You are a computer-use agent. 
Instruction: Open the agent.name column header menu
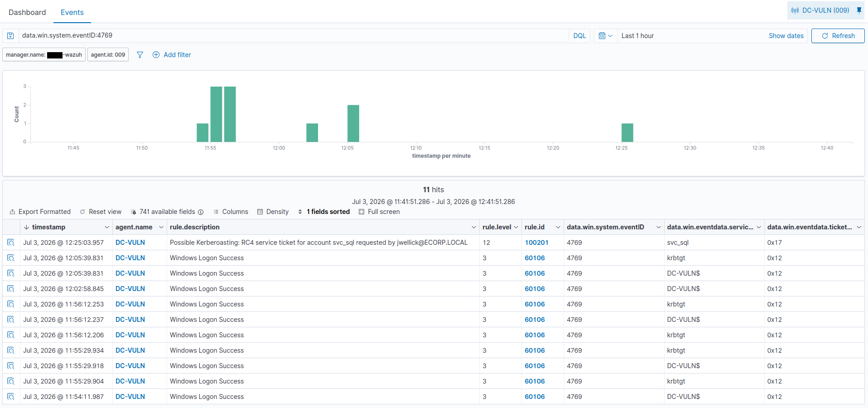(x=161, y=227)
